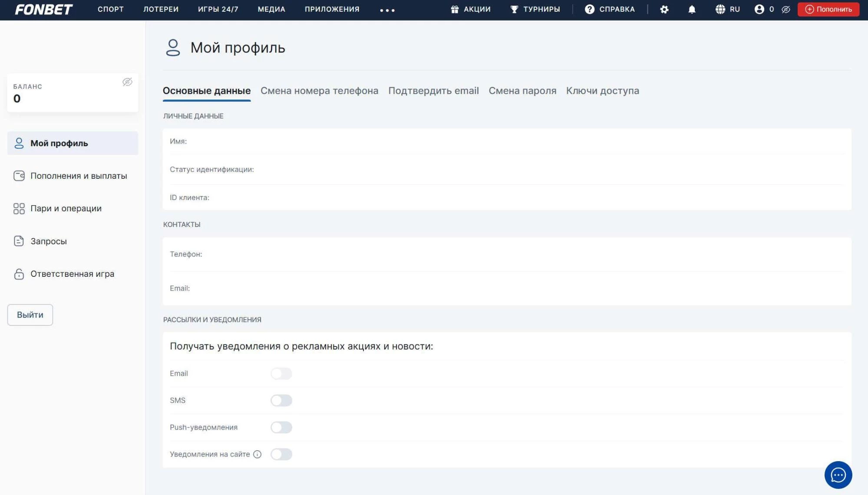Enable Email promotional notifications
This screenshot has height=495, width=868.
tap(281, 373)
